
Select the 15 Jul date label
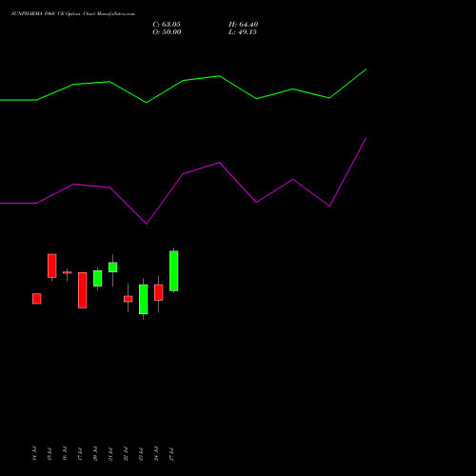click(x=50, y=453)
